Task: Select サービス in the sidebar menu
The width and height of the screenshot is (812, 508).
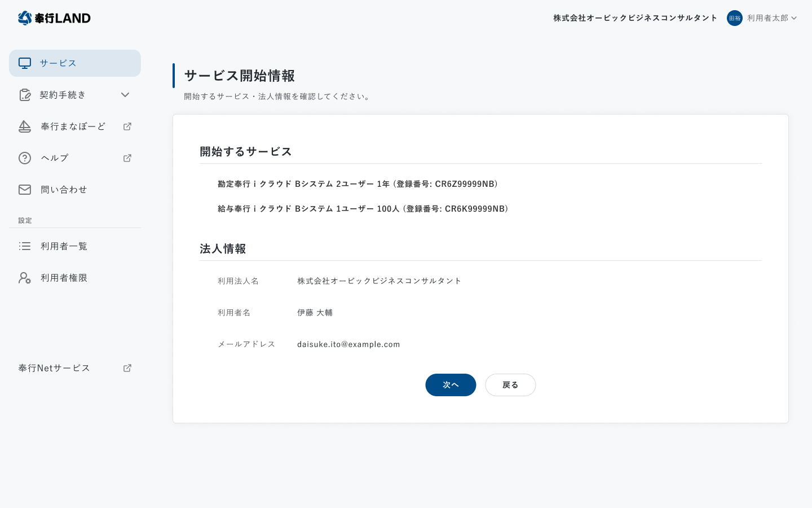Action: [x=58, y=63]
